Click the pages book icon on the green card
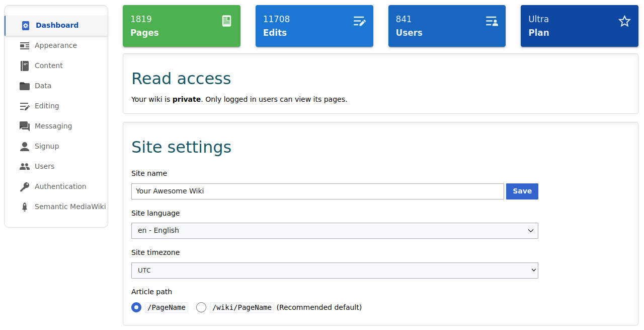The height and width of the screenshot is (330, 644). click(x=226, y=21)
